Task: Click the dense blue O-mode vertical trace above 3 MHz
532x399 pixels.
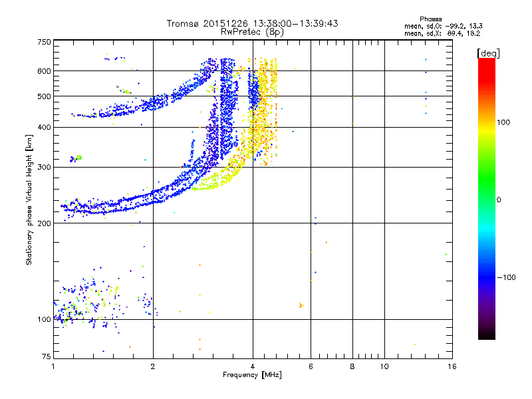Action: coord(227,108)
